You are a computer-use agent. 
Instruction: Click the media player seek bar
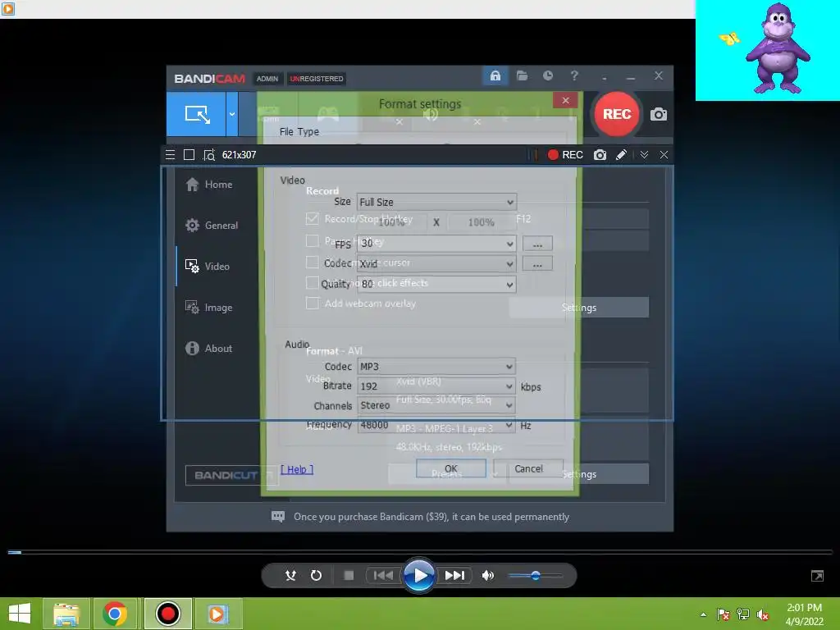420,552
